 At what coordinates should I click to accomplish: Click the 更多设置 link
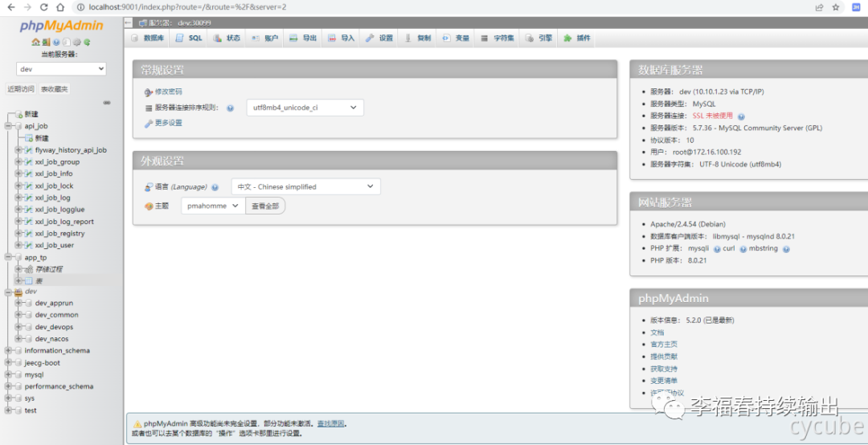click(x=168, y=123)
